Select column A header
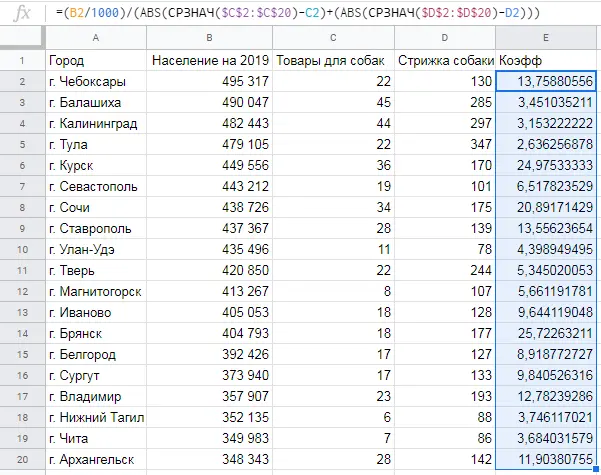 (x=96, y=40)
